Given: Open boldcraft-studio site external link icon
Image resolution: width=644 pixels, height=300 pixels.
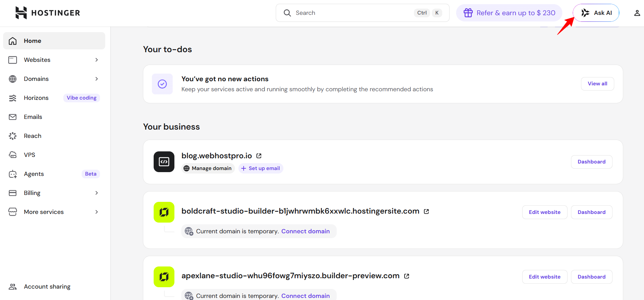Looking at the screenshot, I should point(426,211).
